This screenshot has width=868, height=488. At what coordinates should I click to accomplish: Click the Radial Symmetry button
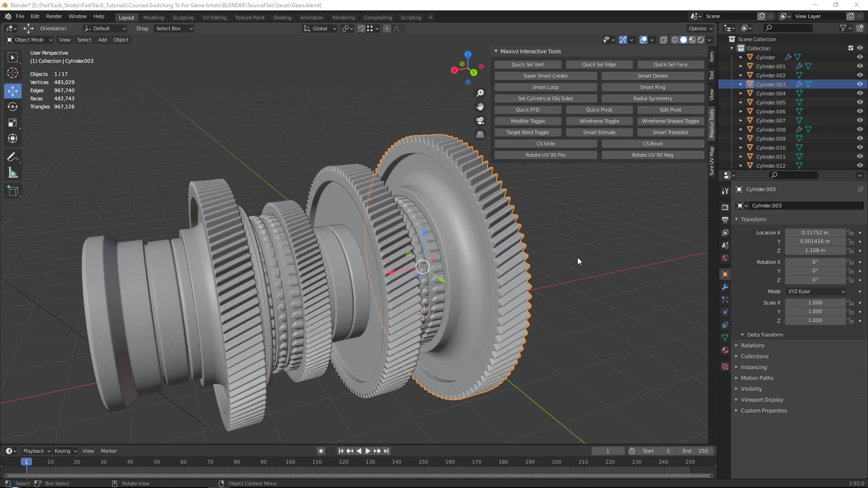point(652,99)
